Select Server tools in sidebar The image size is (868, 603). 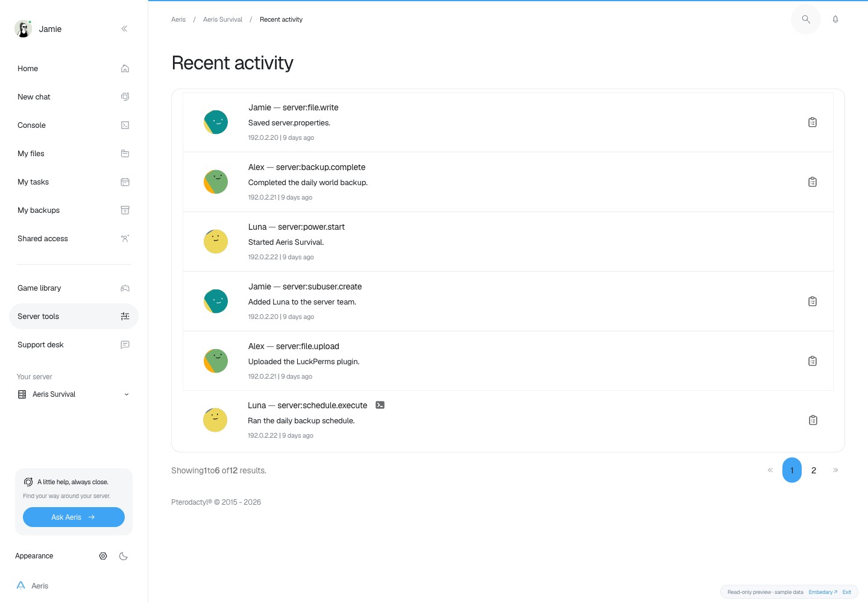tap(74, 317)
